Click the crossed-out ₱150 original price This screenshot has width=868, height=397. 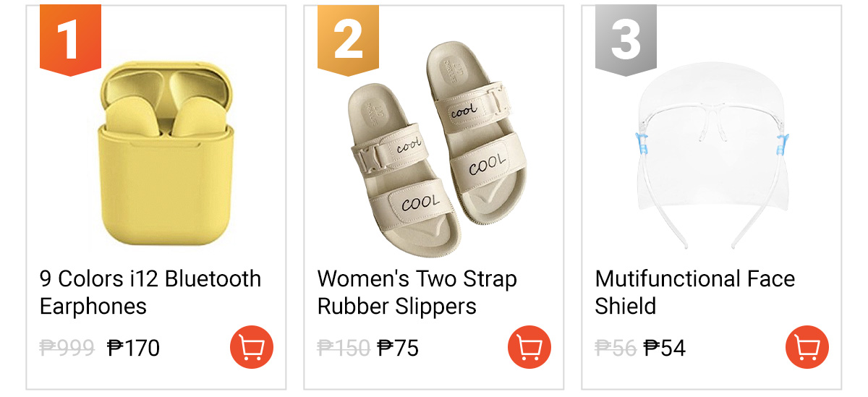(344, 349)
